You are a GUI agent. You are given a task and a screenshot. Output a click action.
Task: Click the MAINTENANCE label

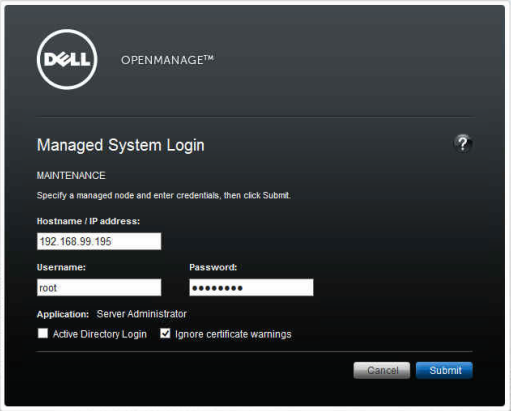point(71,175)
